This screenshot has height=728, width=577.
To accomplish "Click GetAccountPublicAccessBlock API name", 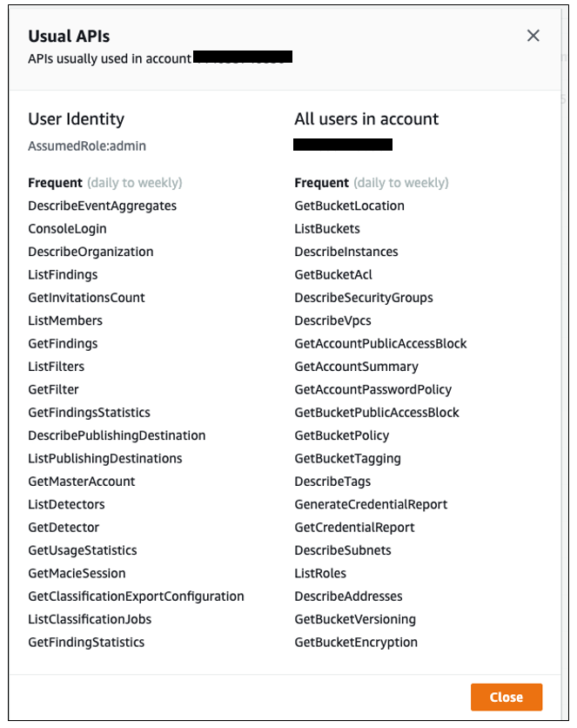I will (x=380, y=343).
